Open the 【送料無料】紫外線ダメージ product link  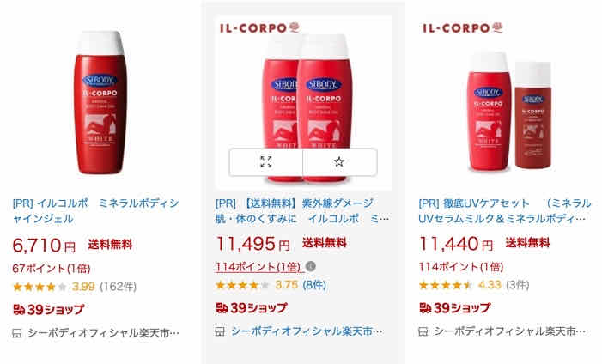(x=302, y=211)
